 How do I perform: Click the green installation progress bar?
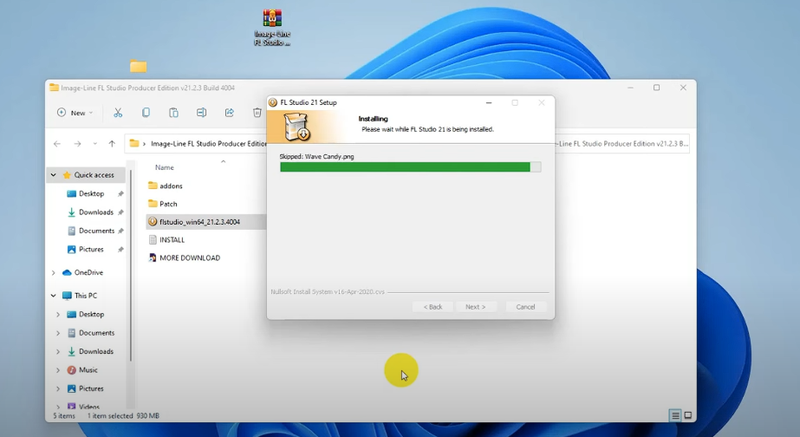click(x=410, y=167)
